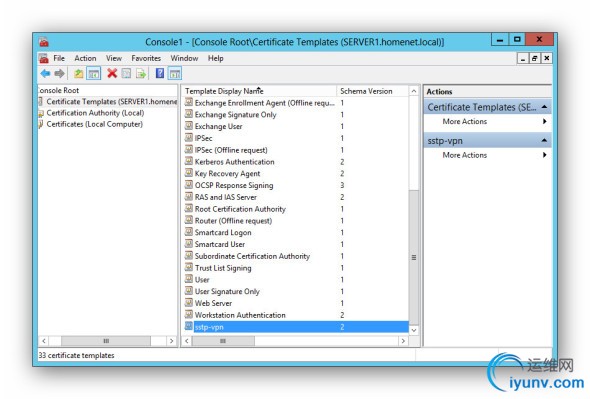Click the template icon beside Exchange User
590x399 pixels.
(x=189, y=126)
